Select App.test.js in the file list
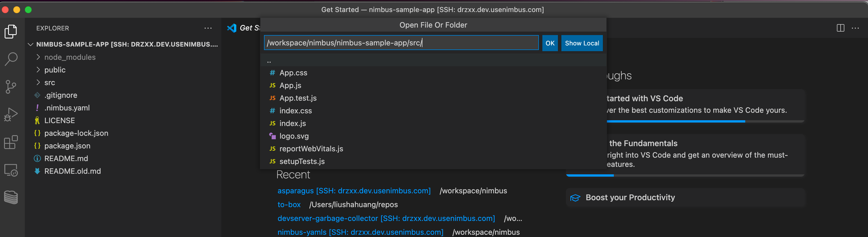 [433, 98]
